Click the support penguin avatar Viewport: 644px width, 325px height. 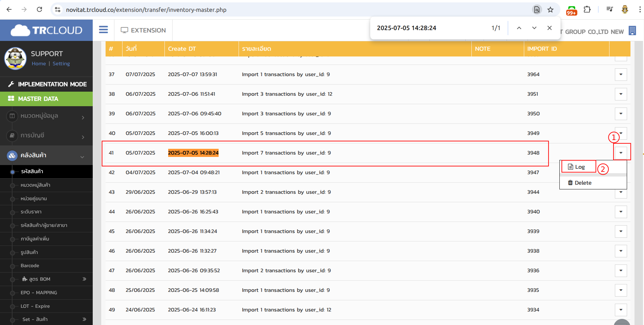point(15,59)
